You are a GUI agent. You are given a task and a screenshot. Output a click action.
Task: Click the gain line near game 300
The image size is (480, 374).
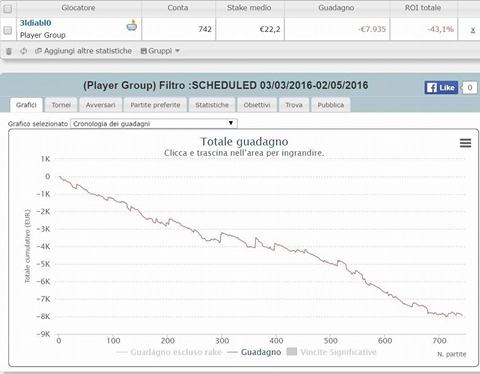[x=222, y=233]
